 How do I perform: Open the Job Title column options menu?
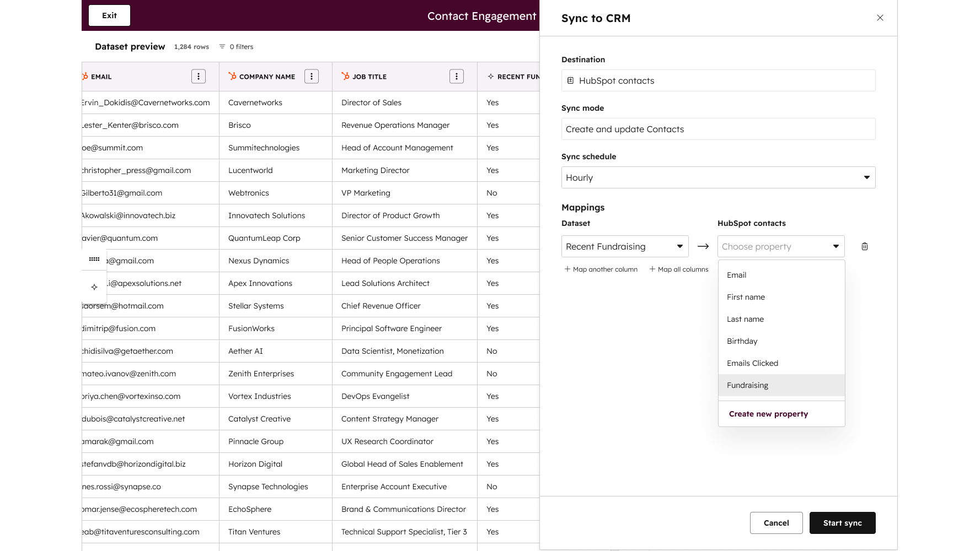click(x=456, y=77)
